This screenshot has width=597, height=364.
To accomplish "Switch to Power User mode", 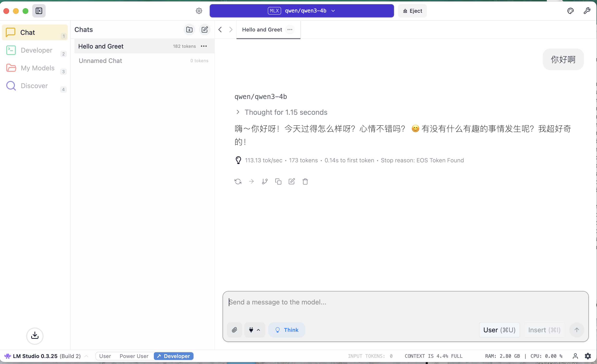I will point(134,356).
